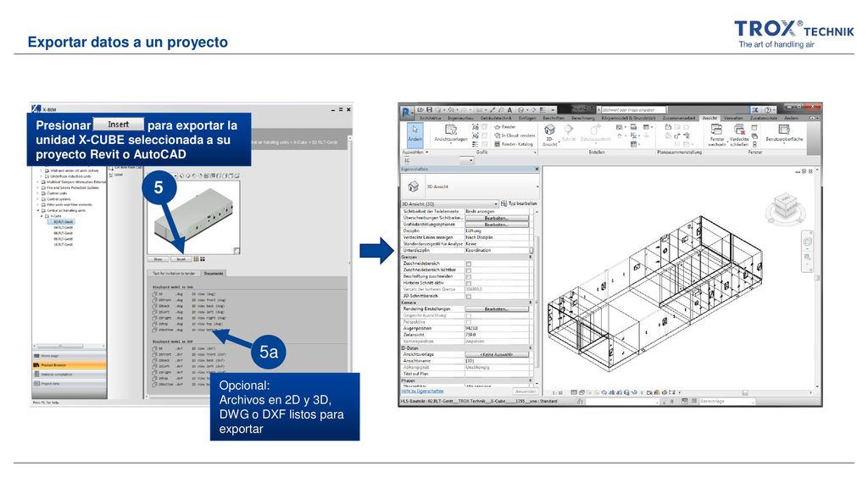Click the 3D .dxf document icon
This screenshot has width=868, height=489.
point(155,348)
